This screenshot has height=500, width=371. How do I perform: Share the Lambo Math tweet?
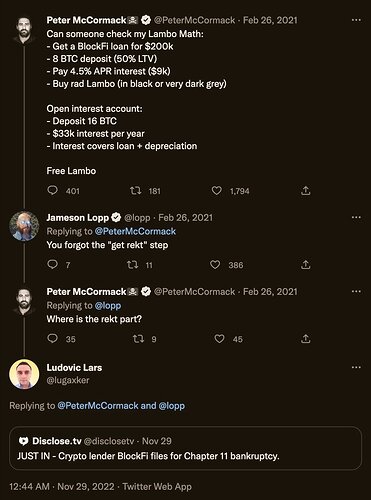coord(306,191)
